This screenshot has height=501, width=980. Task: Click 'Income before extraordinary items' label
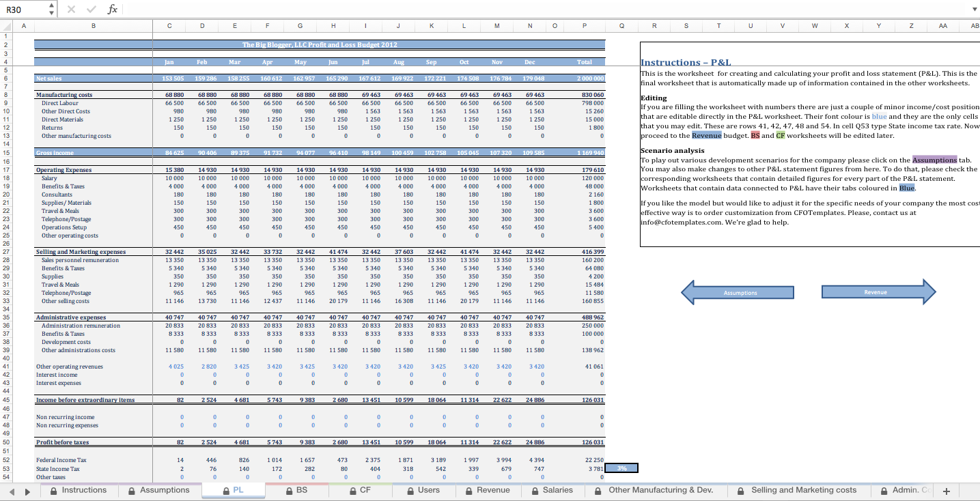pos(85,400)
